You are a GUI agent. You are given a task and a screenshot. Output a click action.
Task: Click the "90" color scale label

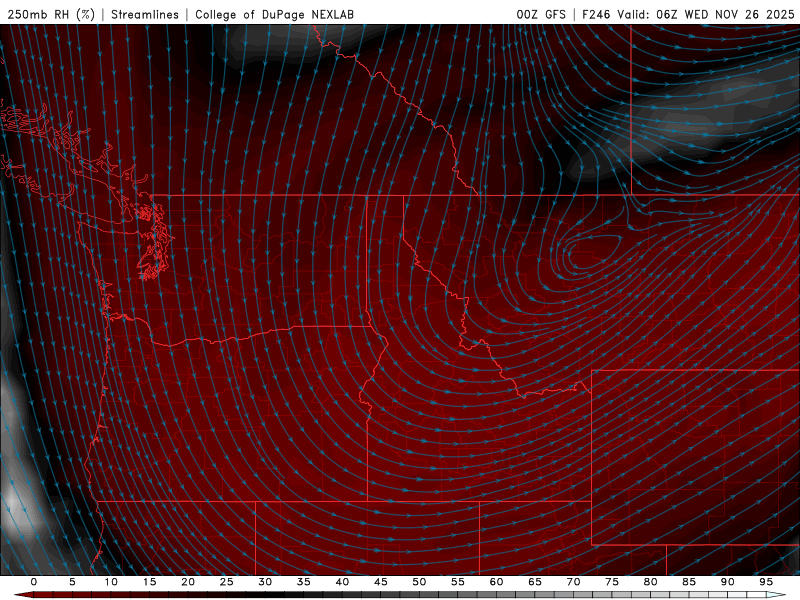tap(728, 582)
